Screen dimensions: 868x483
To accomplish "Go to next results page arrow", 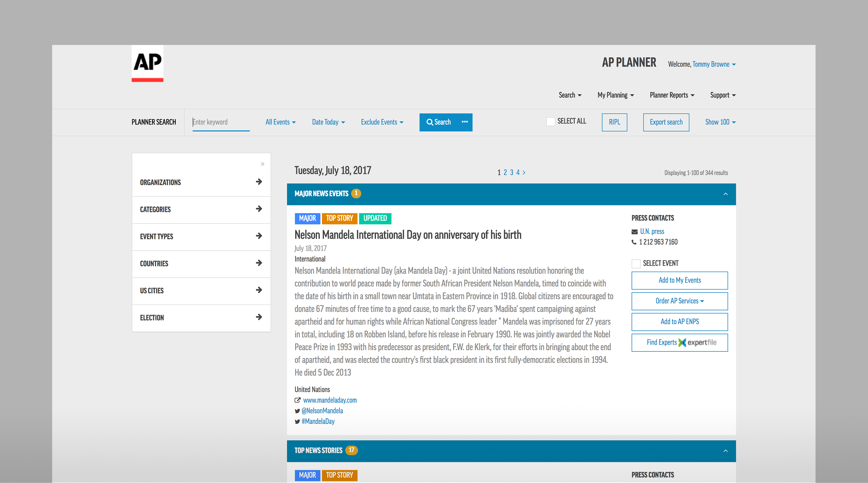I will (x=524, y=173).
